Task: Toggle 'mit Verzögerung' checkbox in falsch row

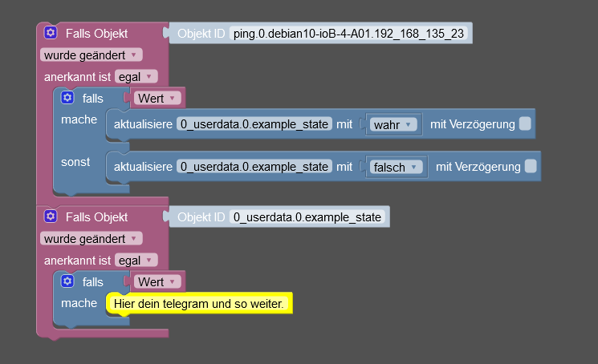Action: click(531, 166)
